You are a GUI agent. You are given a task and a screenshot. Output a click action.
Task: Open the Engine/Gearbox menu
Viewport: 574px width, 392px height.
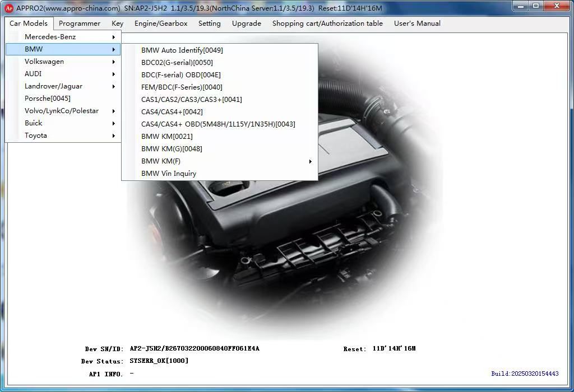tap(161, 24)
